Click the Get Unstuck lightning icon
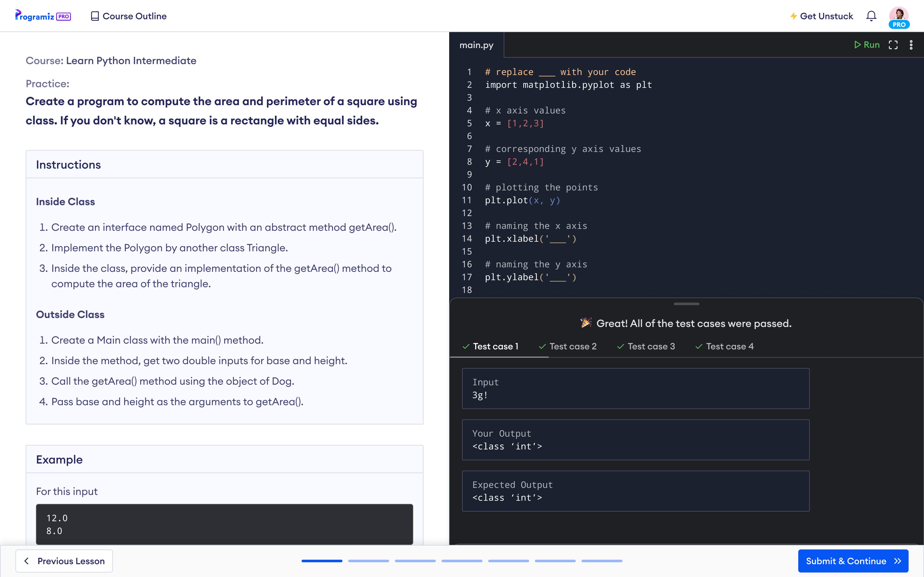 tap(793, 16)
